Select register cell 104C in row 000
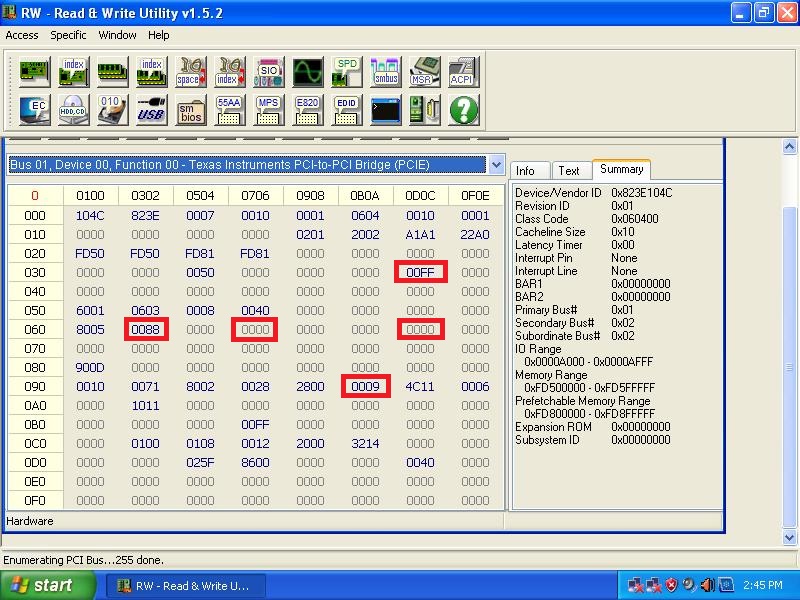Screen dimensions: 800x600 point(90,216)
